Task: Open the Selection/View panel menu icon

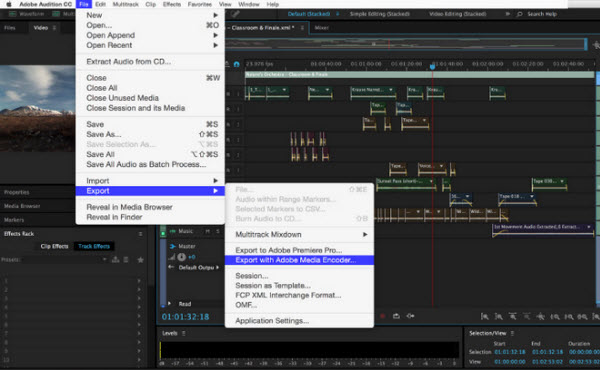Action: coord(512,333)
